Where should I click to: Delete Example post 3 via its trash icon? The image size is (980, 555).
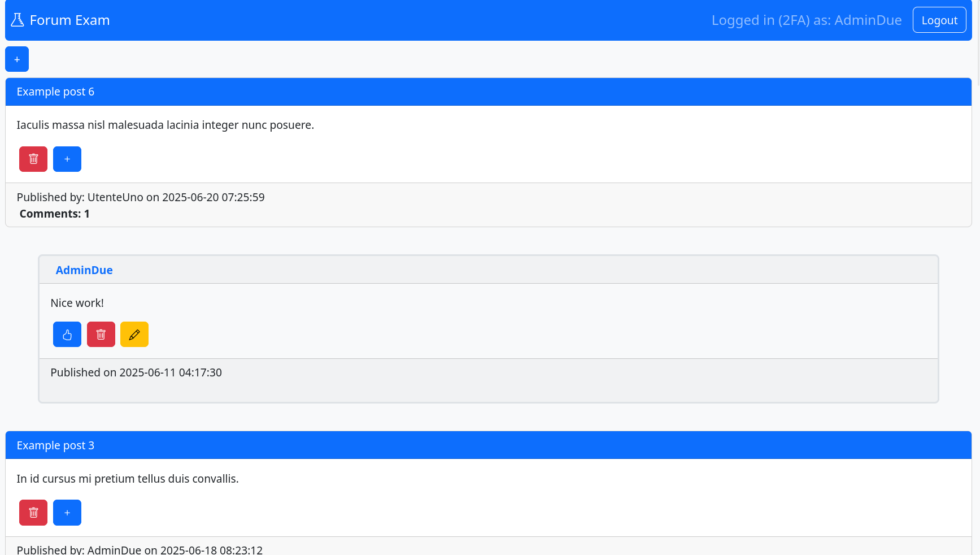[33, 513]
